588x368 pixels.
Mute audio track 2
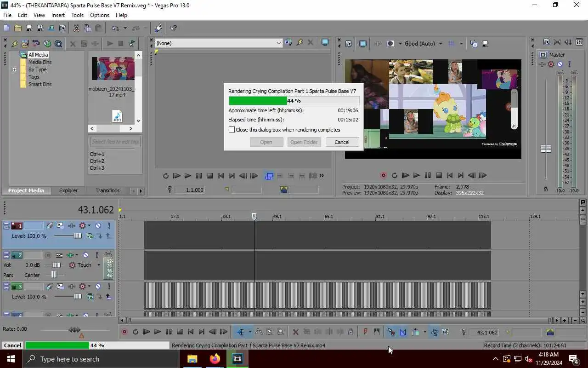(x=85, y=255)
